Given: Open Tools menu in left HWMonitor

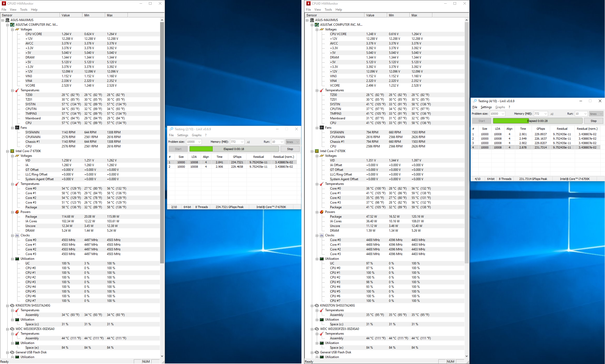Looking at the screenshot, I should point(24,10).
